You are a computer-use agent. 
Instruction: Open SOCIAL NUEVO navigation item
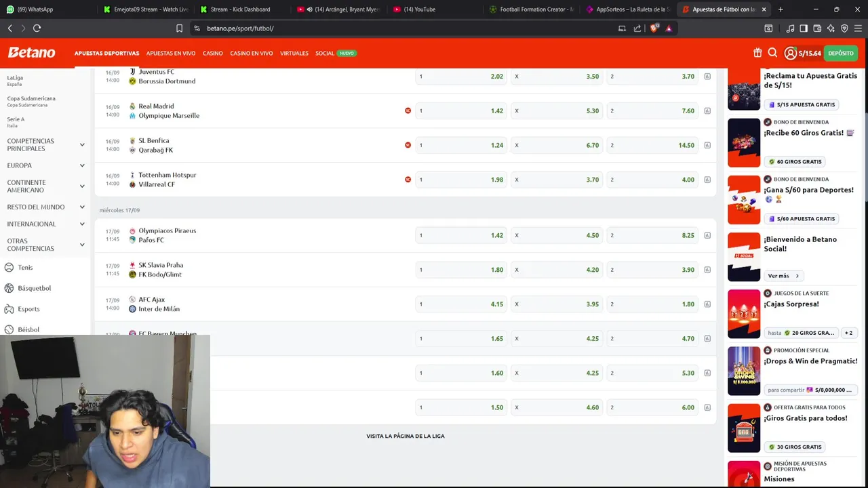click(x=336, y=53)
